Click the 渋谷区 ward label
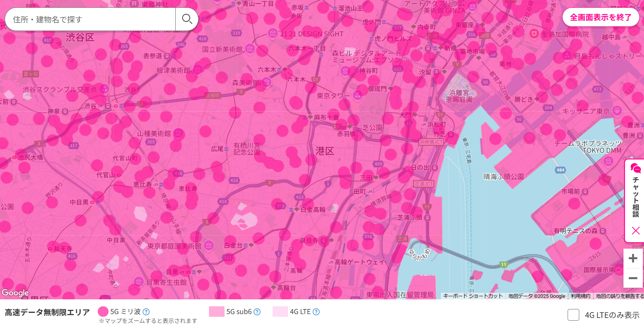Image resolution: width=644 pixels, height=328 pixels. pyautogui.click(x=80, y=37)
